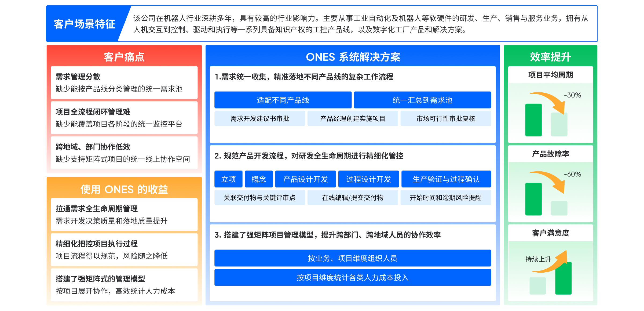This screenshot has height=311, width=644.
Task: Click the 按项目展开协作，高效统计人力成本 text
Action: click(115, 291)
